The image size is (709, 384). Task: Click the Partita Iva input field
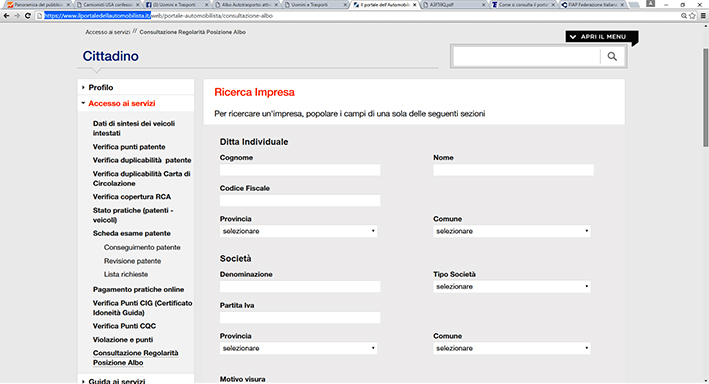(x=300, y=318)
